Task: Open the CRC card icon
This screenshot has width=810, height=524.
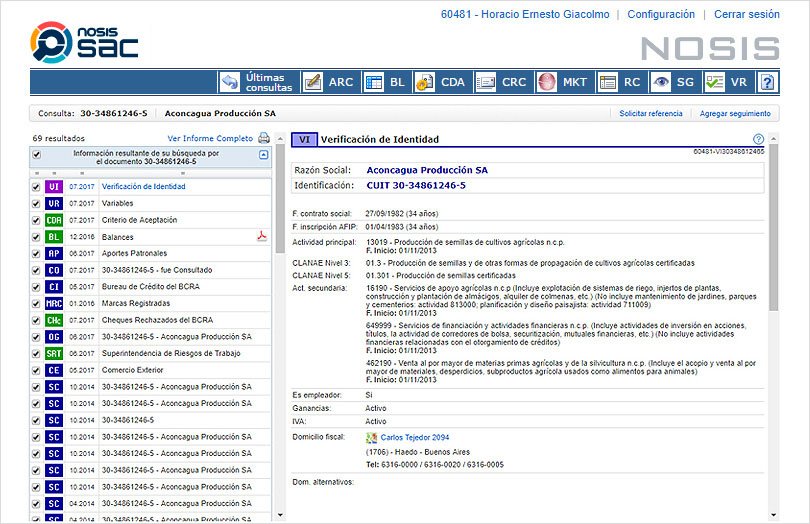Action: 486,82
